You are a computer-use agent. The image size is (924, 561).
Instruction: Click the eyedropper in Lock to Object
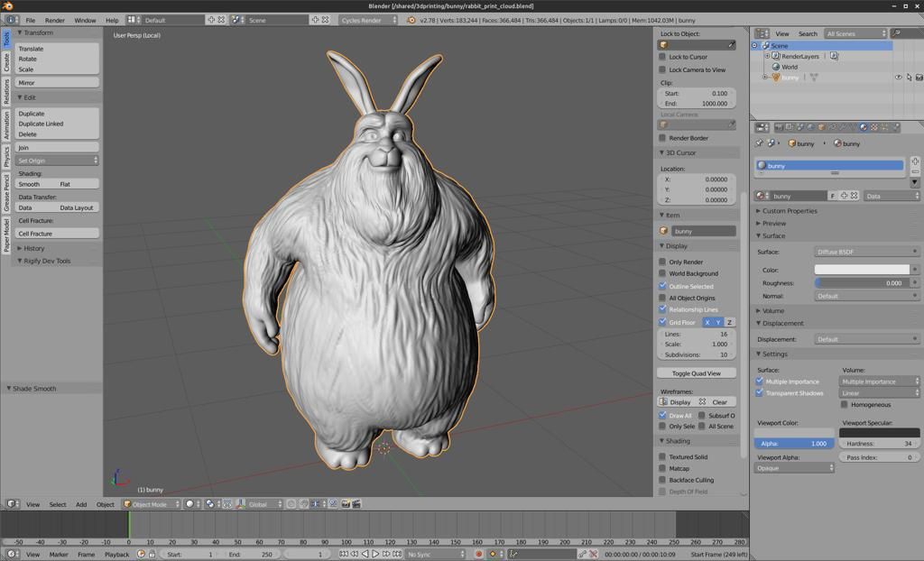coord(731,45)
